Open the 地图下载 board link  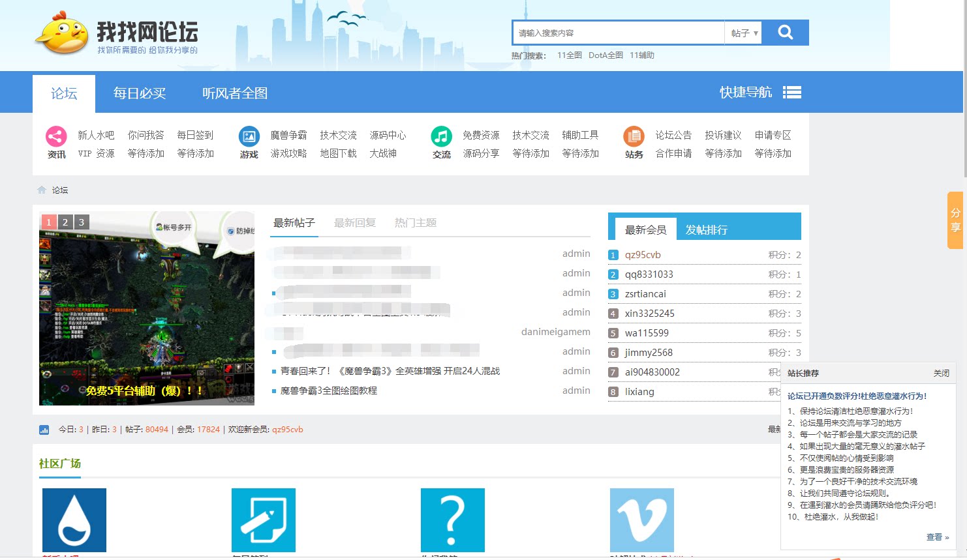pos(338,153)
